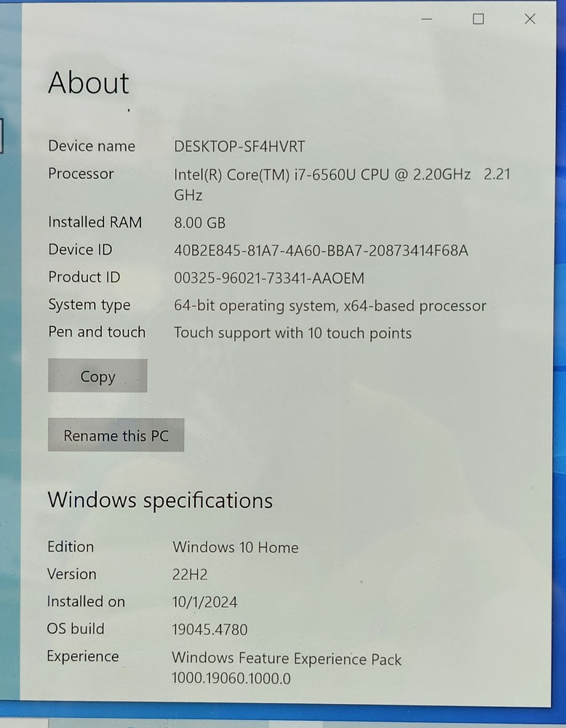Click the processor value Intel(R) Core(TM) i7-6560U

(342, 184)
